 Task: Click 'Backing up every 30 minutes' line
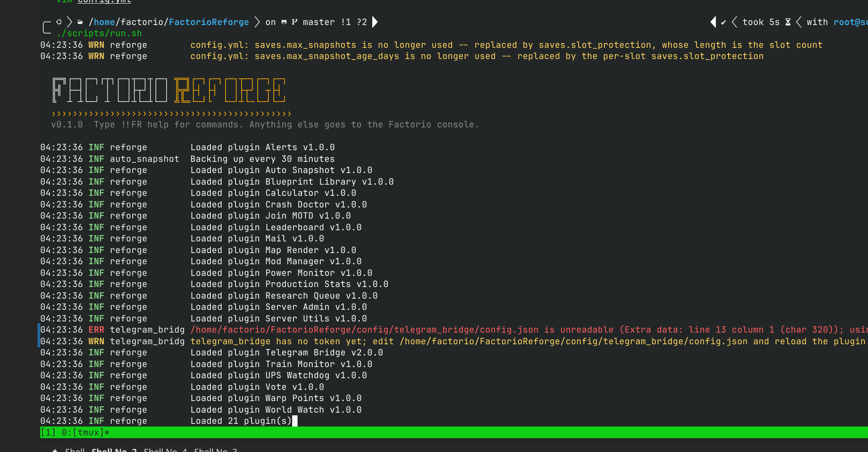point(262,159)
